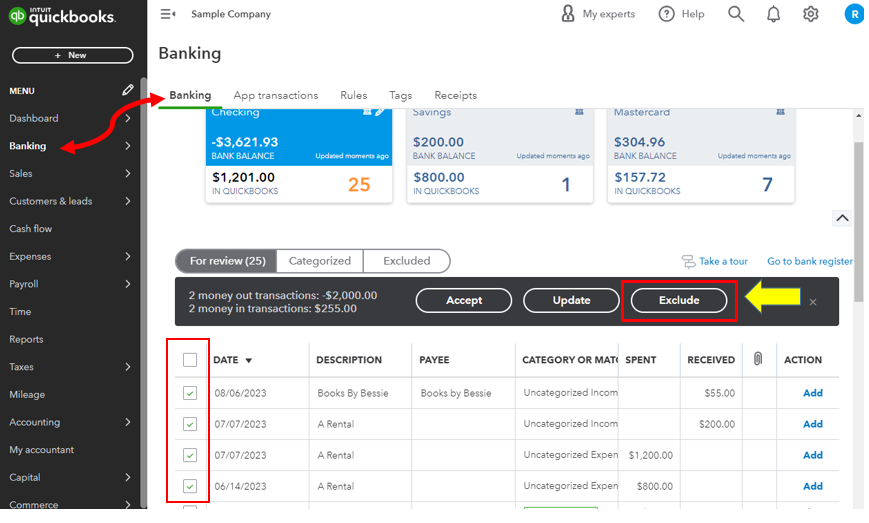
Task: Toggle the select-all checkbox in table header
Action: point(190,360)
